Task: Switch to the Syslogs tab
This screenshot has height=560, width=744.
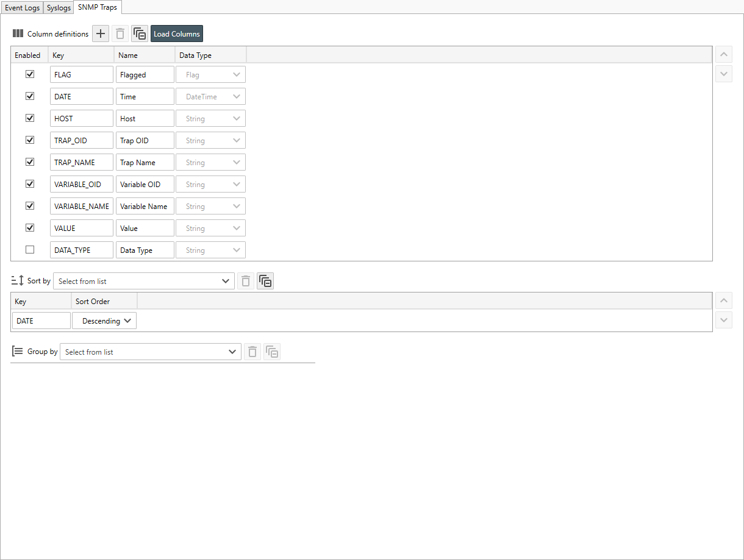Action: [x=59, y=8]
